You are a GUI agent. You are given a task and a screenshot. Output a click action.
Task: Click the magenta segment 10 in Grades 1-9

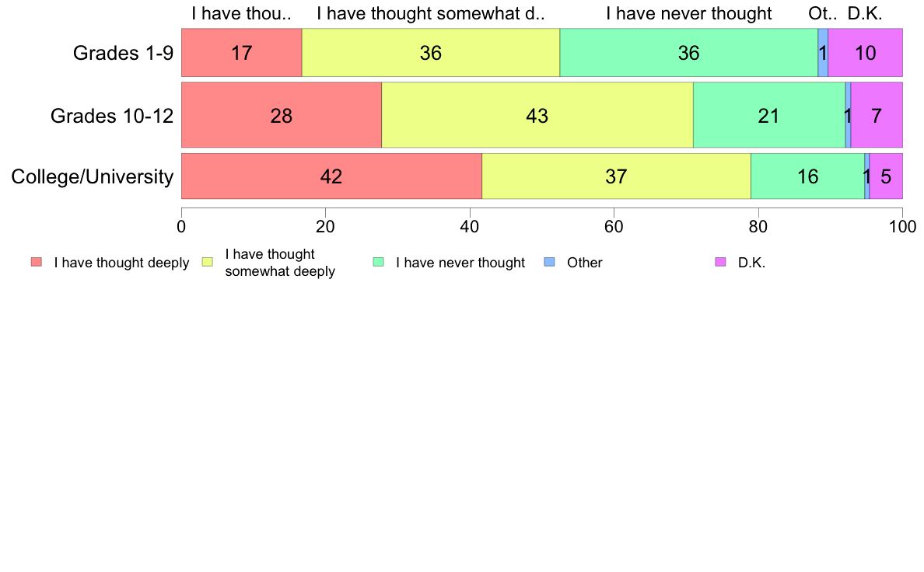point(865,52)
